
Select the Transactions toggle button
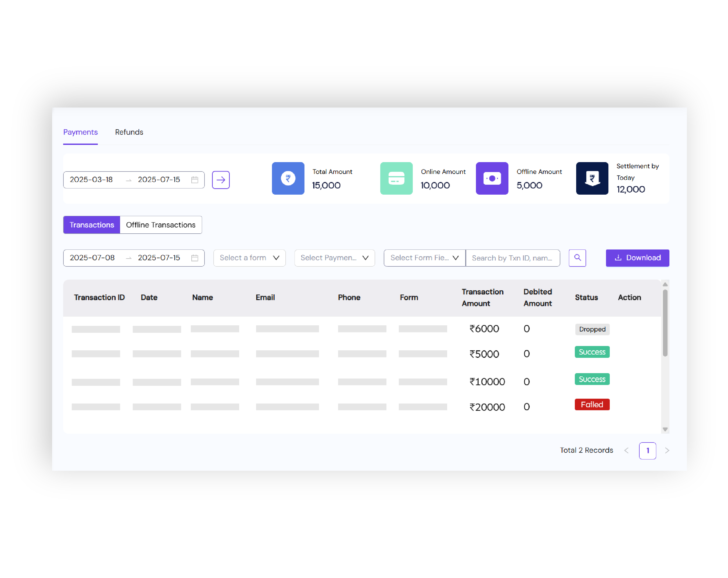pos(92,225)
